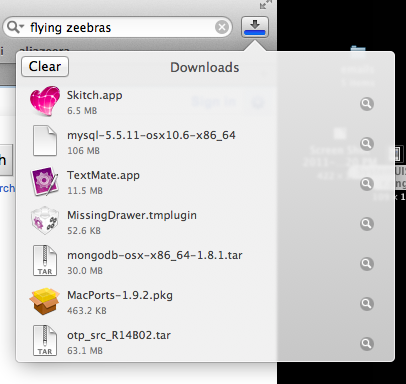Click the Clear downloads button

[45, 67]
